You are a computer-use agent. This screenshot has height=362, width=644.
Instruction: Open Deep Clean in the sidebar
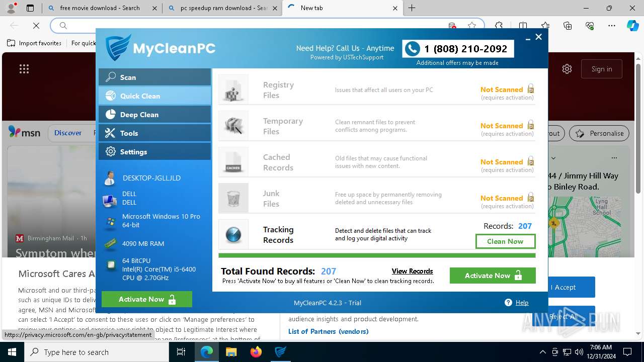pyautogui.click(x=154, y=114)
